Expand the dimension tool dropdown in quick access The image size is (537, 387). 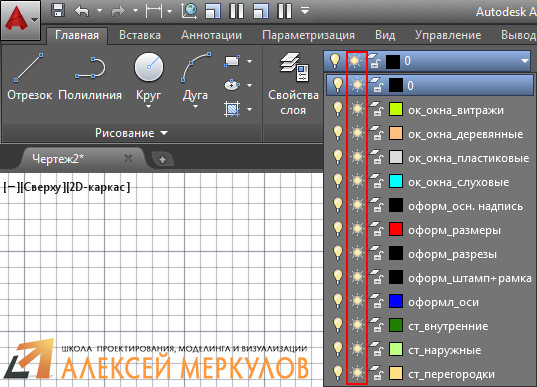click(169, 11)
